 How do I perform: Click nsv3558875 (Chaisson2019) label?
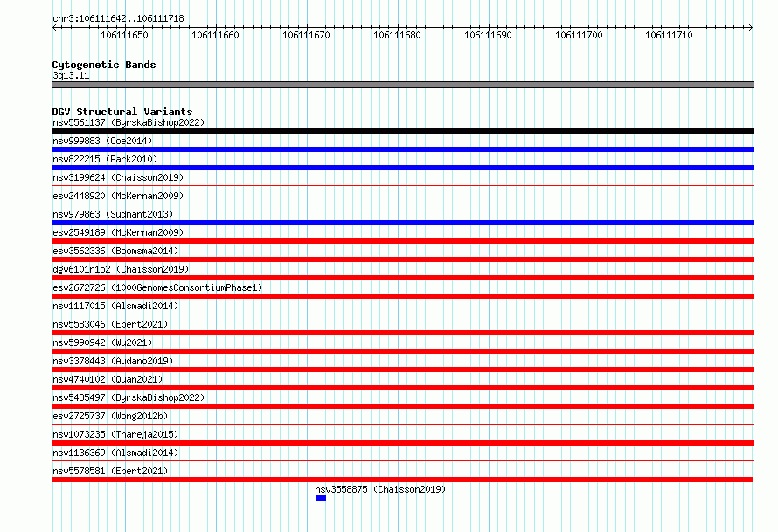click(x=380, y=489)
